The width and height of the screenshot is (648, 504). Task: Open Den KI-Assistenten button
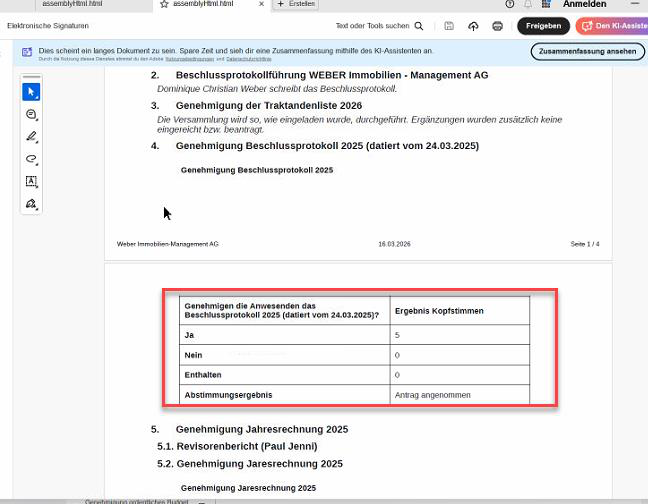pos(613,26)
